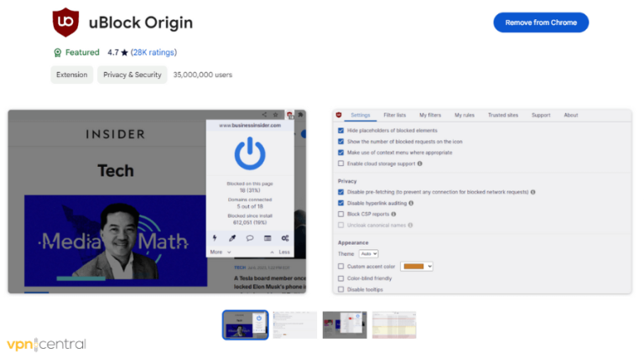This screenshot has height=358, width=644.
Task: Collapse with the Less chevron in popup
Action: click(272, 252)
